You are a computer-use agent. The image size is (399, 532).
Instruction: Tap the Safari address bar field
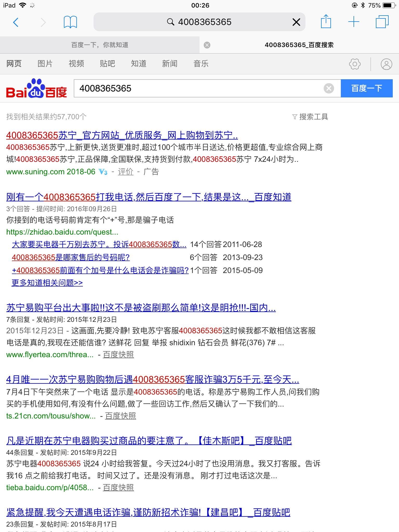click(x=199, y=22)
